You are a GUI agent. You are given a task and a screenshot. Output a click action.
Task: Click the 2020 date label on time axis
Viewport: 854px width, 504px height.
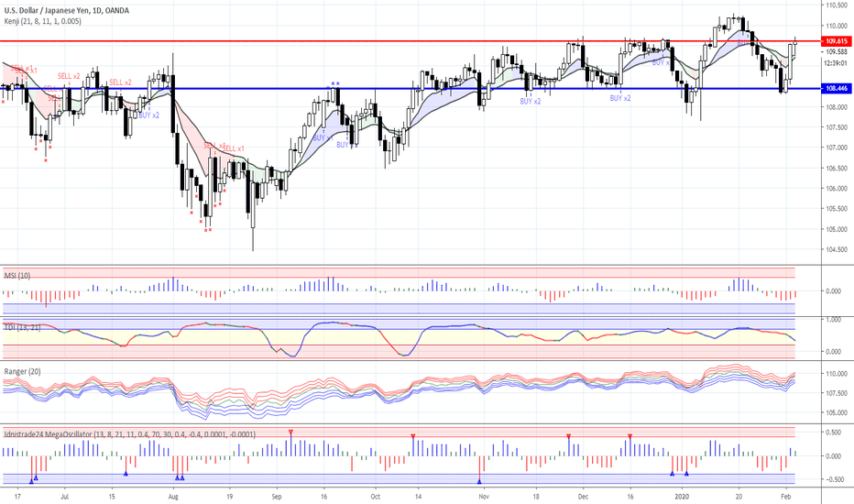pos(682,497)
